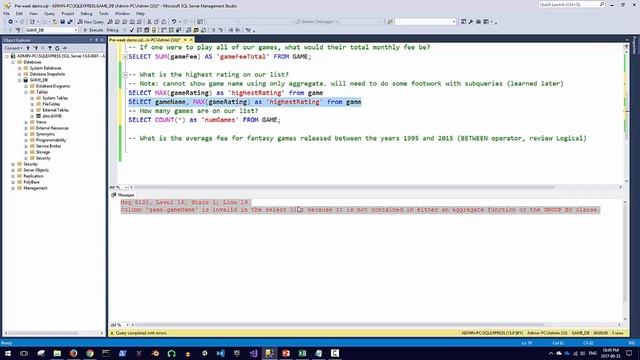This screenshot has height=360, width=640.
Task: Expand the Database Snapshots node
Action: [20, 74]
